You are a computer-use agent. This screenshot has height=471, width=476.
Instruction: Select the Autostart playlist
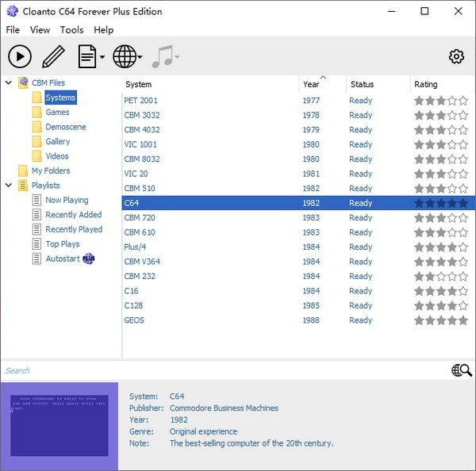point(62,258)
